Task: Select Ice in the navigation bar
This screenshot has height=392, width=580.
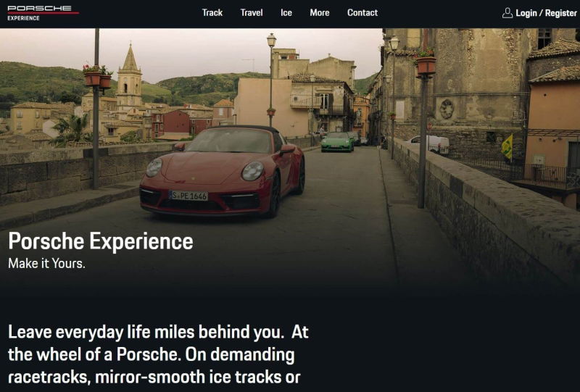Action: click(286, 13)
